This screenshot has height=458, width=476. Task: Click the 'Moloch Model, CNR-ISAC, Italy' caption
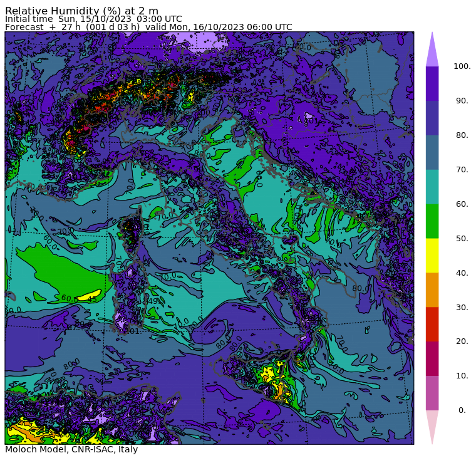tap(71, 449)
